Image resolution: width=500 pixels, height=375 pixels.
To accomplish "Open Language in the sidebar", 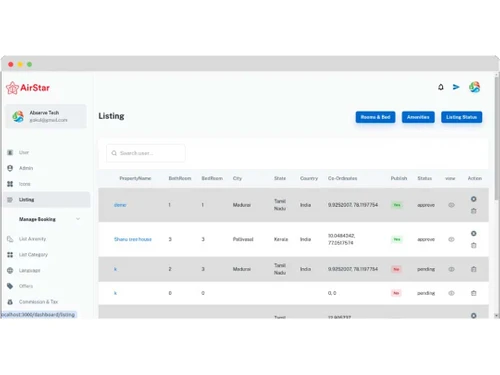I will pyautogui.click(x=29, y=270).
